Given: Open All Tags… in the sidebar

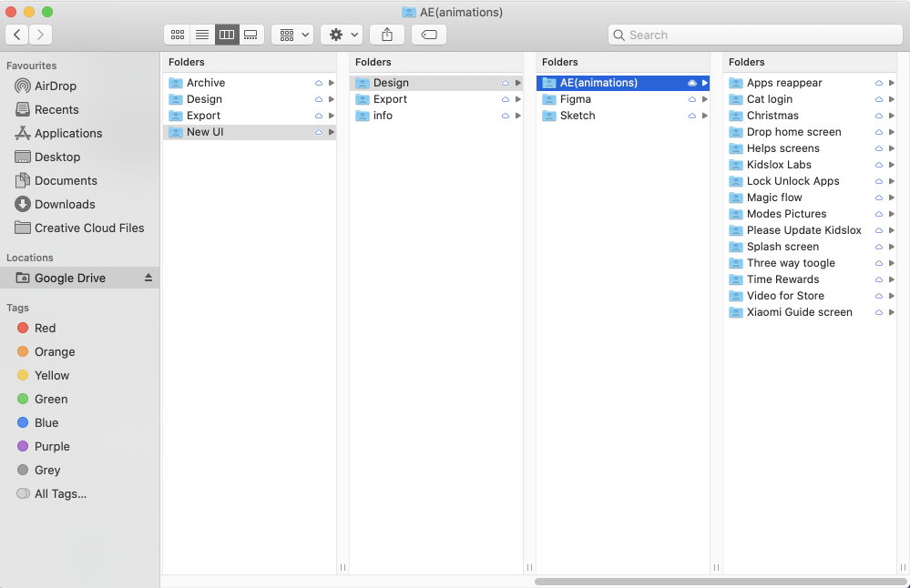Looking at the screenshot, I should pos(60,493).
